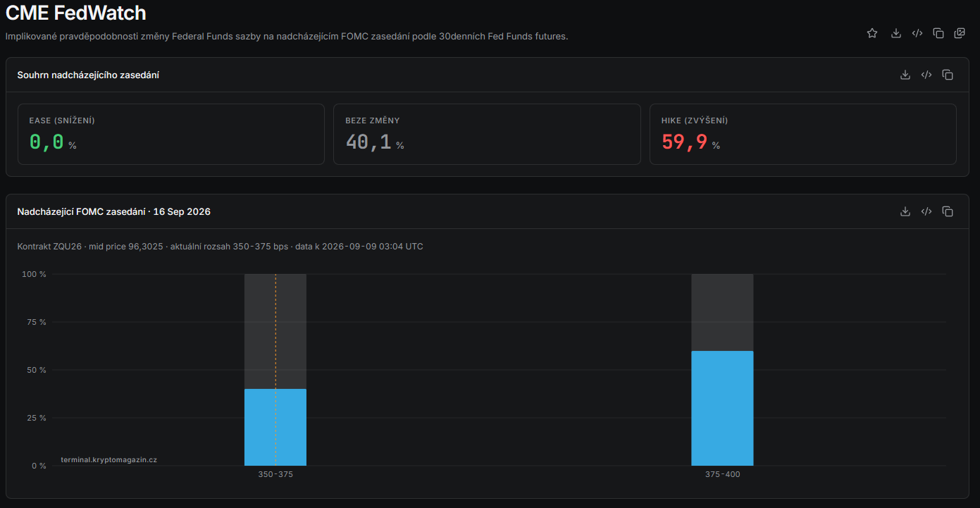
Task: Click the 50 % y-axis label
Action: click(x=36, y=370)
